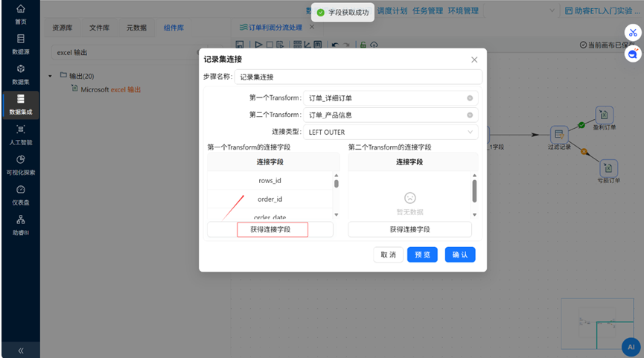Open the 首页 home icon in sidebar

coord(21,14)
